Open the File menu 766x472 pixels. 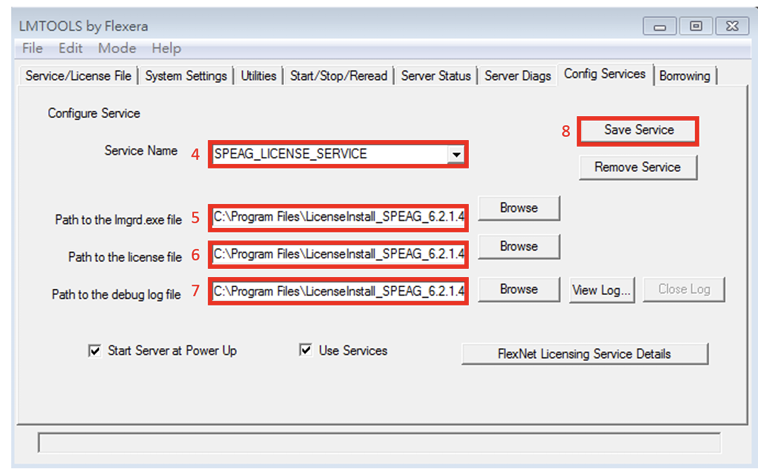[32, 48]
